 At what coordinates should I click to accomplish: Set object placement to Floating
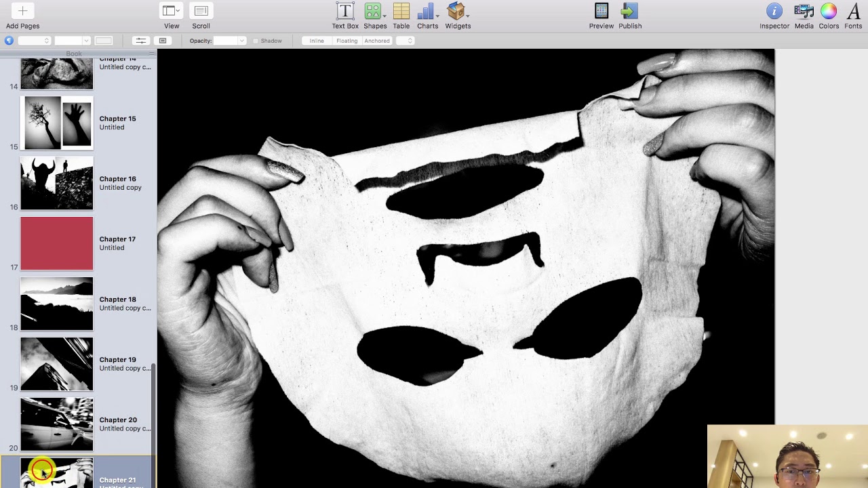click(x=347, y=41)
